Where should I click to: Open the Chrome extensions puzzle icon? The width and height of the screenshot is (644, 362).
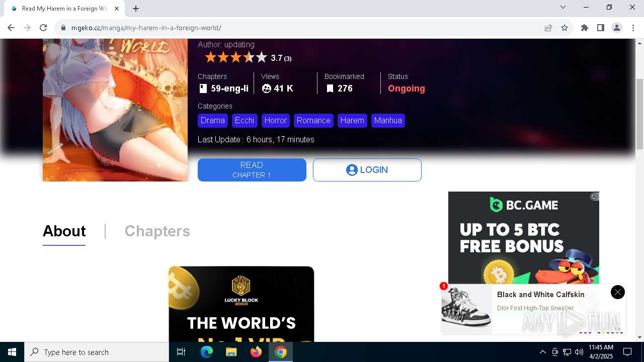tap(585, 28)
